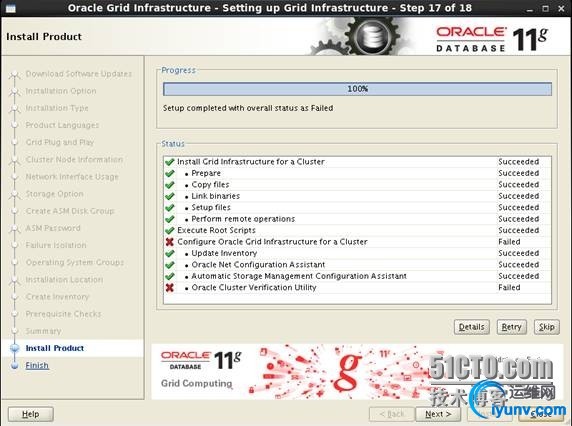Select Operating System Groups step
The image size is (572, 426).
tap(75, 262)
